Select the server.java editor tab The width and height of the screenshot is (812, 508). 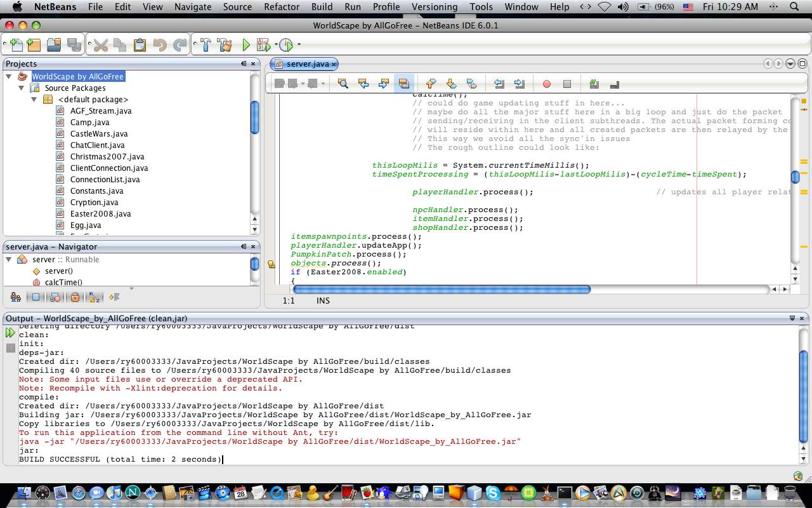click(x=303, y=63)
